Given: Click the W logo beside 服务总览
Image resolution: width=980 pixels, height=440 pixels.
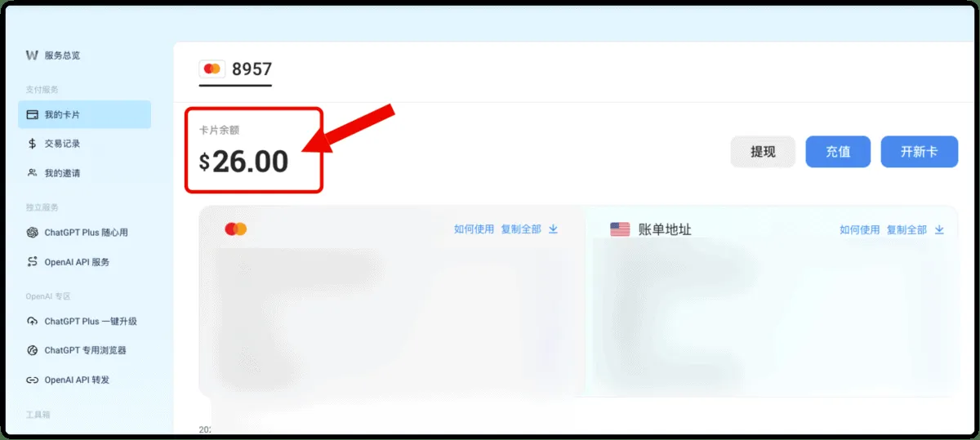Looking at the screenshot, I should 32,55.
